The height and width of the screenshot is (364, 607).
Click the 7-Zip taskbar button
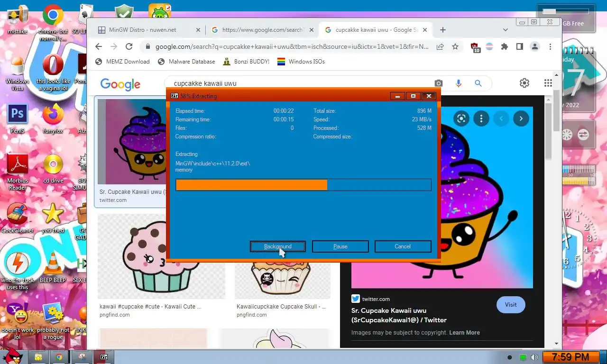pyautogui.click(x=104, y=357)
